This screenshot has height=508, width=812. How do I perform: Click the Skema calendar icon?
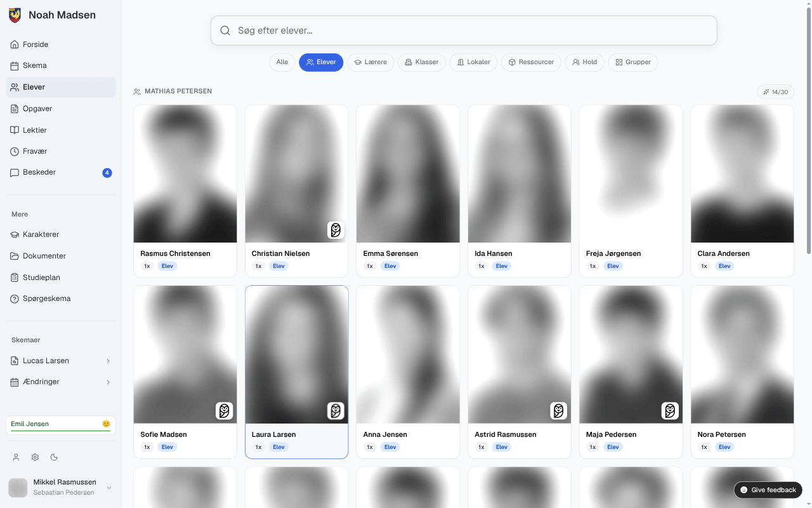point(15,65)
